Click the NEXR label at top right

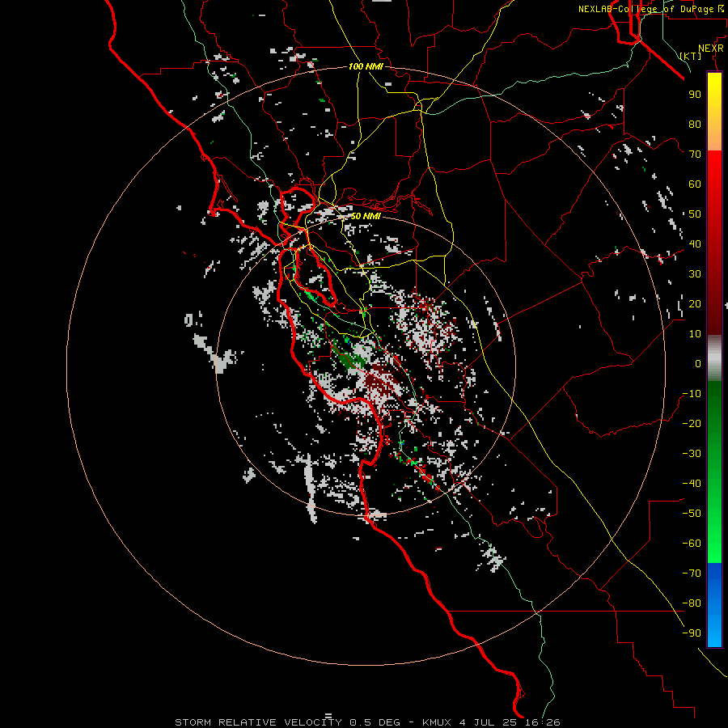tap(711, 49)
